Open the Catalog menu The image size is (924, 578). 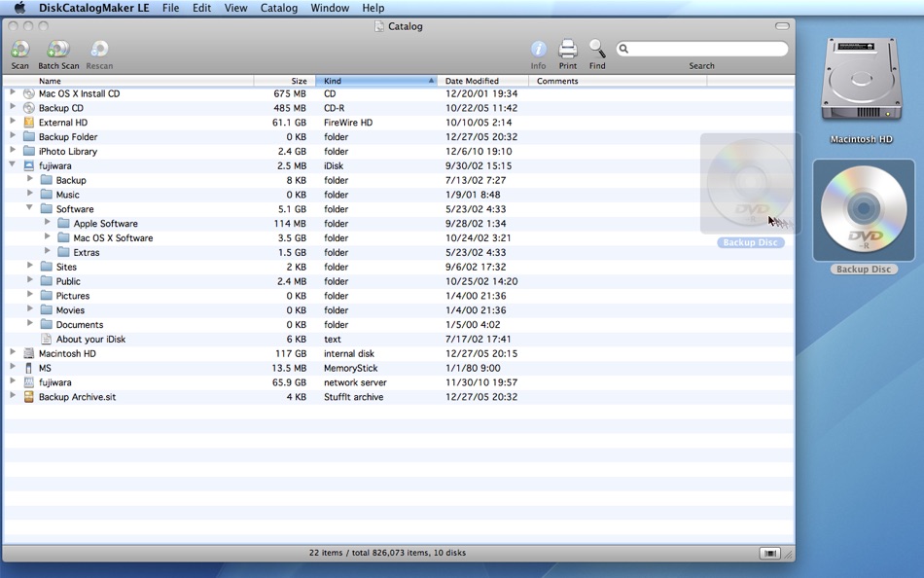[279, 8]
